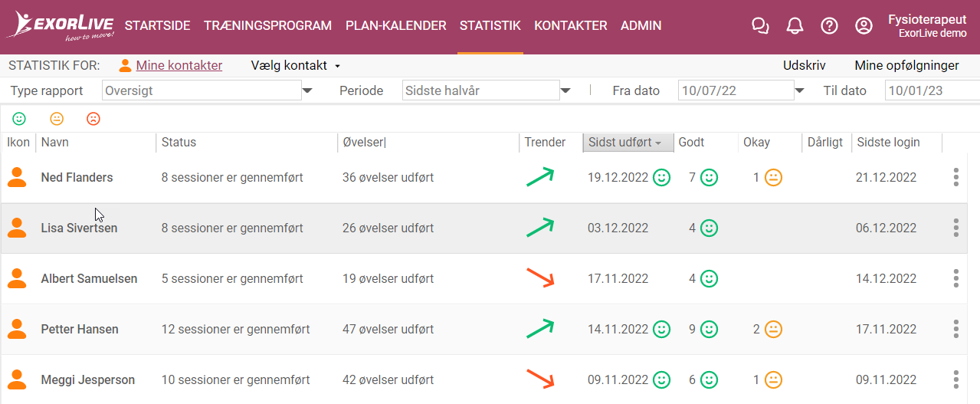Go to the Træningsprogram tab
This screenshot has height=404, width=980.
(267, 25)
